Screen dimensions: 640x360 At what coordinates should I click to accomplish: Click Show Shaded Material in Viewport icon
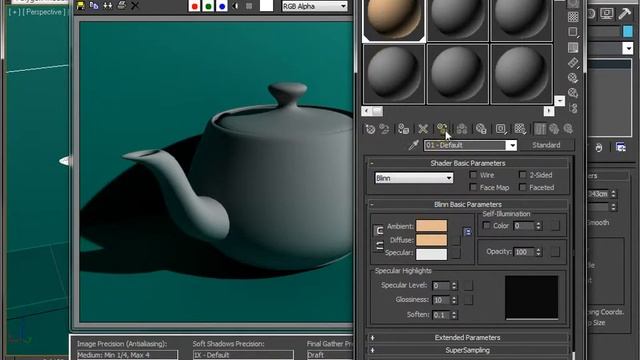click(520, 129)
